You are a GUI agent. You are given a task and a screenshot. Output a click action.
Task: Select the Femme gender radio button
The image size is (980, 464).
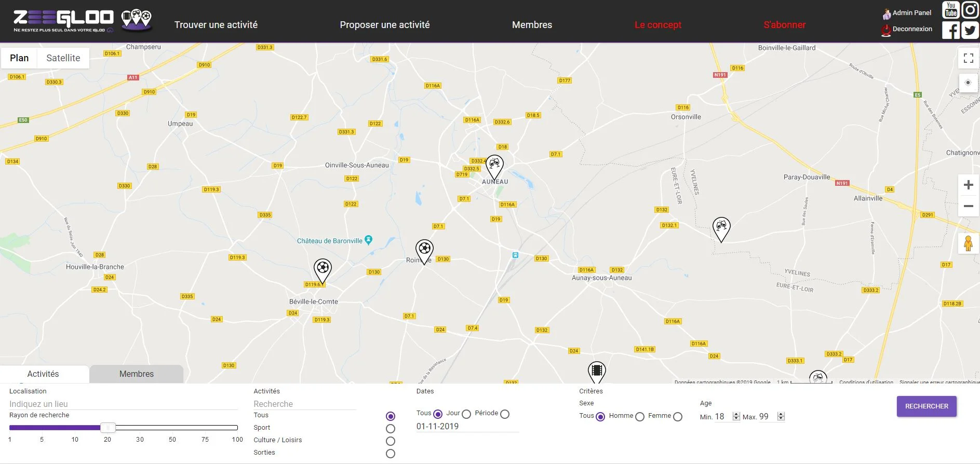pos(678,417)
